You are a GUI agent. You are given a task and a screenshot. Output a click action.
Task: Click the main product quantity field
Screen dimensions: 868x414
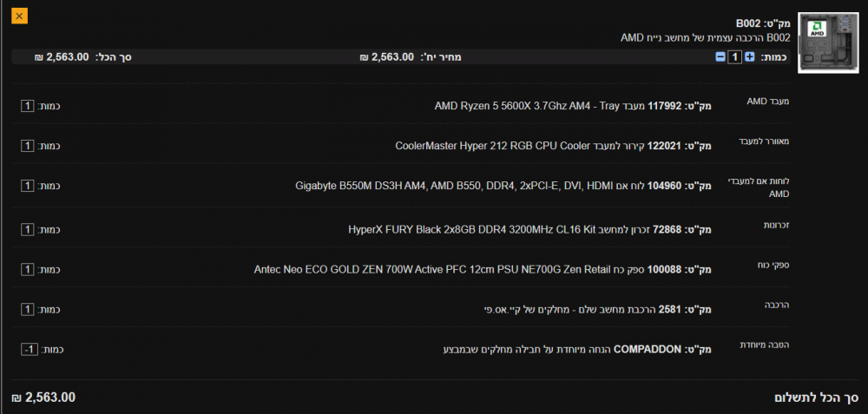tap(735, 57)
